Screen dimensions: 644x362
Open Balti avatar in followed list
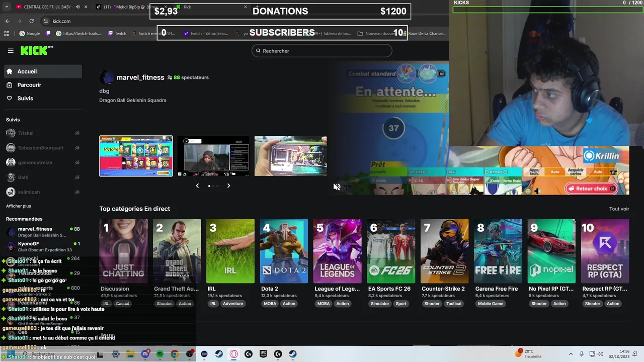coord(11,177)
